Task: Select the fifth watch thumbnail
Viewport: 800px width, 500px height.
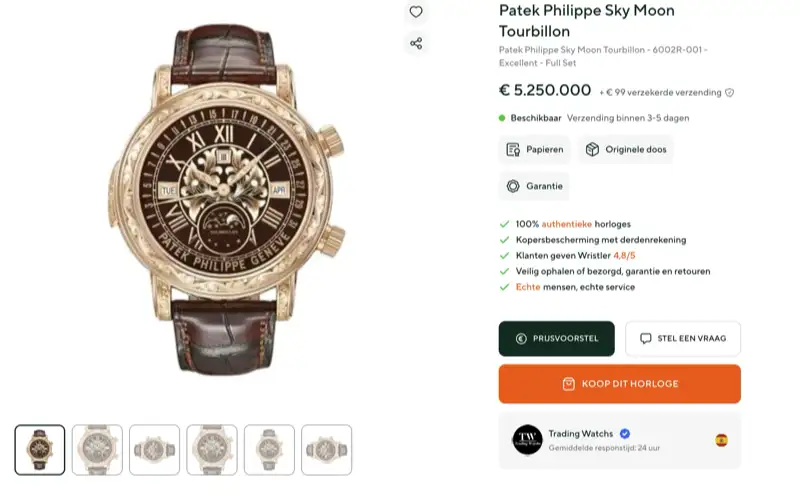Action: click(x=269, y=450)
